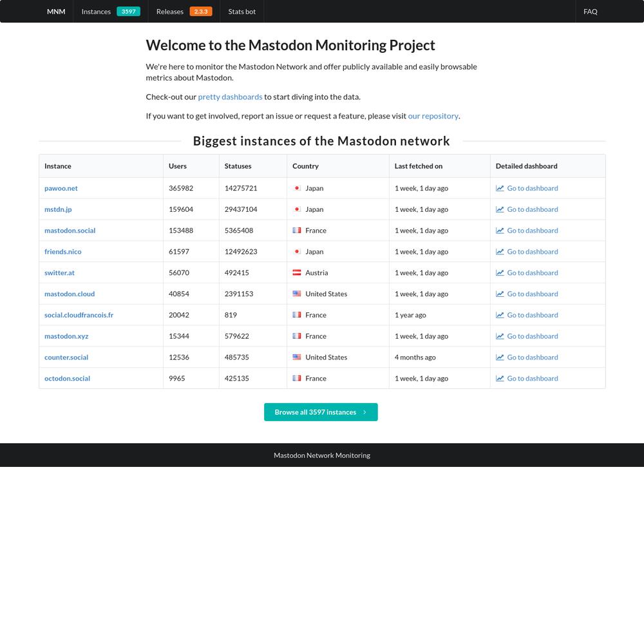644x644 pixels.
Task: Click the chart icon in pawoo.net row
Action: [500, 188]
